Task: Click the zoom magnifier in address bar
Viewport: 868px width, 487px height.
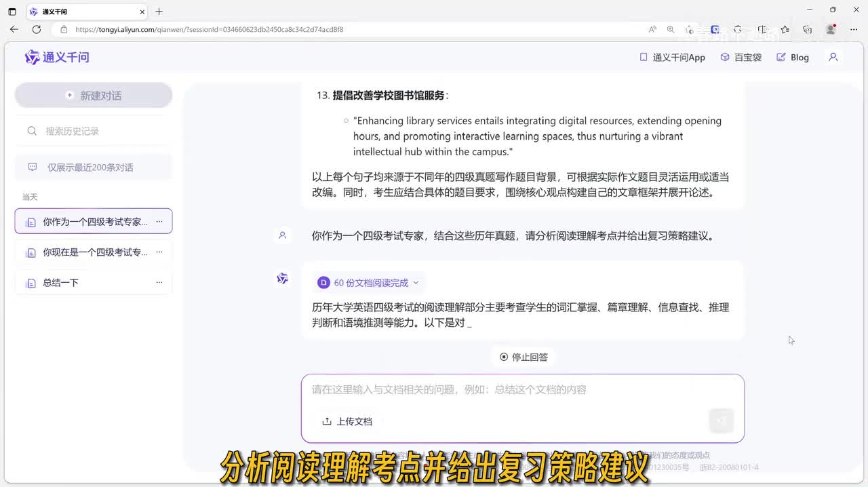Action: (671, 30)
